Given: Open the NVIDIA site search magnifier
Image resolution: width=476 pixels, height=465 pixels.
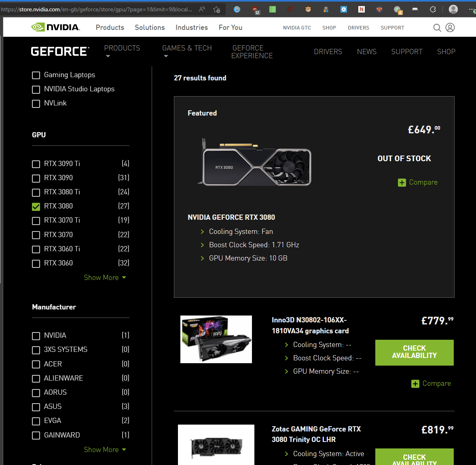Looking at the screenshot, I should coord(437,27).
